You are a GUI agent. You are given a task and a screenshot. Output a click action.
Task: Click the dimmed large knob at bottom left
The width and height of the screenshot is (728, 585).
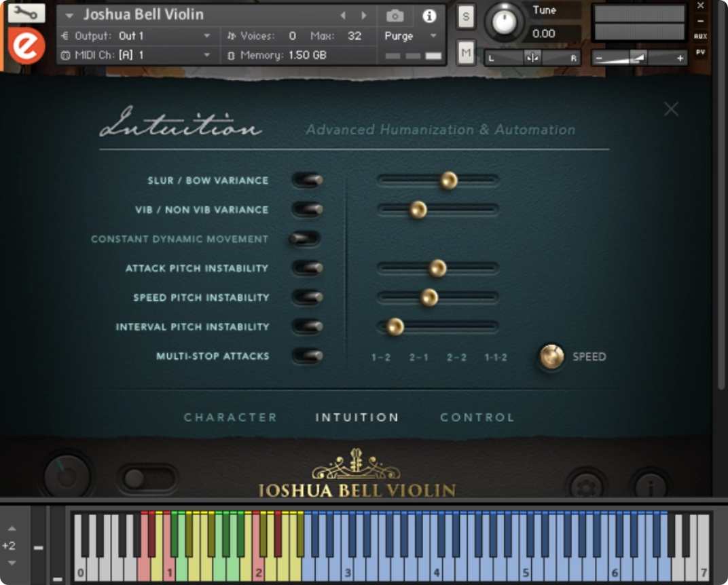point(67,476)
